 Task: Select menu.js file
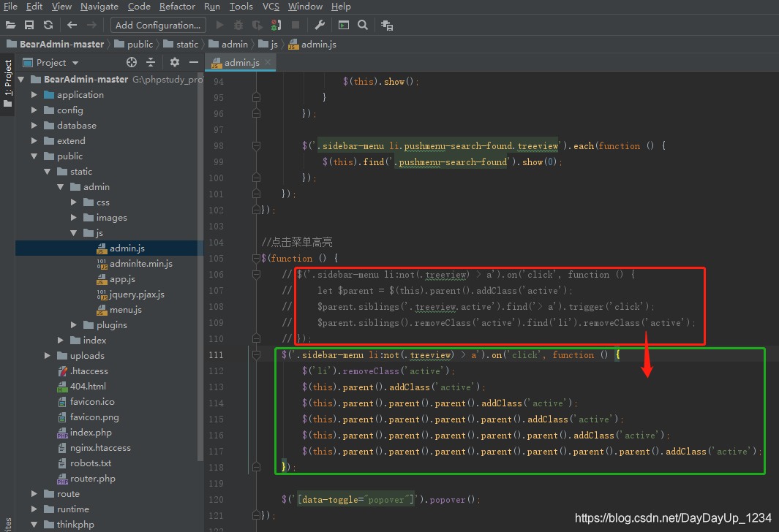point(125,310)
